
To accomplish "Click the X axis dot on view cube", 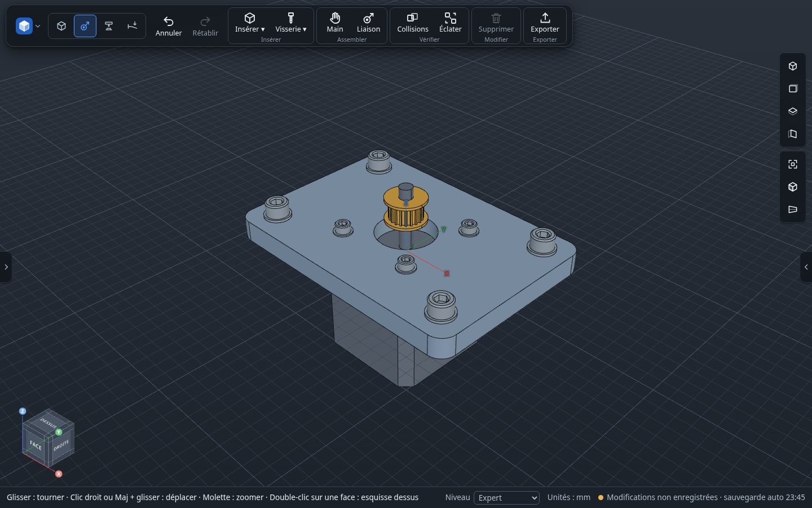I will tap(59, 474).
